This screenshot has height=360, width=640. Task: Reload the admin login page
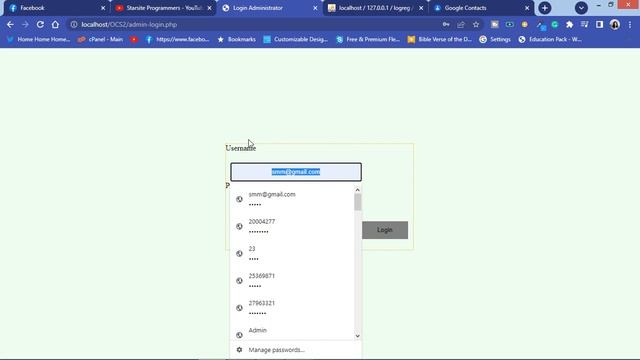pos(40,24)
